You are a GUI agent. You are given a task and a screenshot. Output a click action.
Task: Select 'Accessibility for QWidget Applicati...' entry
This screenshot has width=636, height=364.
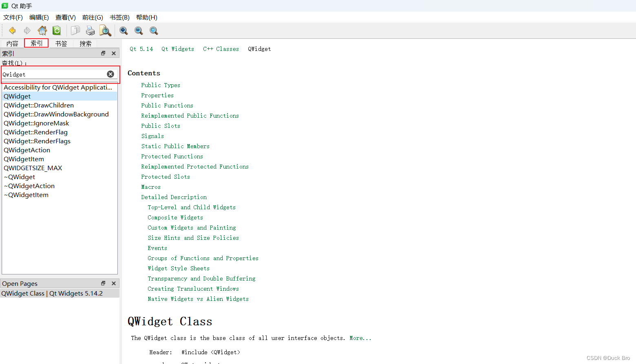click(60, 88)
